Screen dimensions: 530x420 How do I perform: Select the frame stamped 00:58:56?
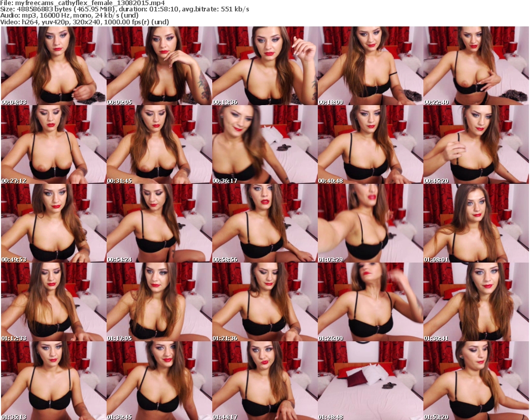264,223
